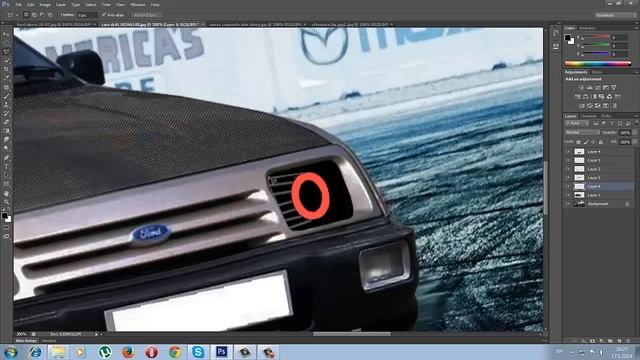The height and width of the screenshot is (360, 640).
Task: Open the Mini Bridge panel tab
Action: click(x=26, y=340)
